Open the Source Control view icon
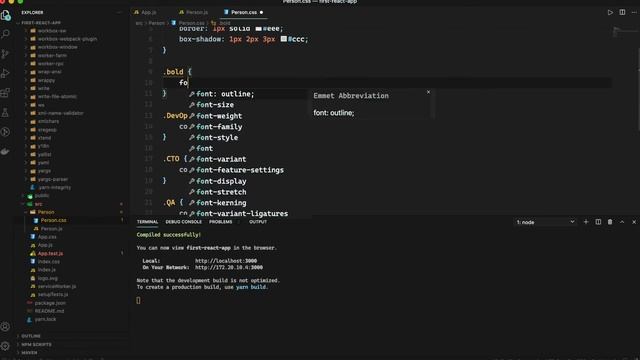Viewport: 640px width, 360px height. pyautogui.click(x=5, y=54)
